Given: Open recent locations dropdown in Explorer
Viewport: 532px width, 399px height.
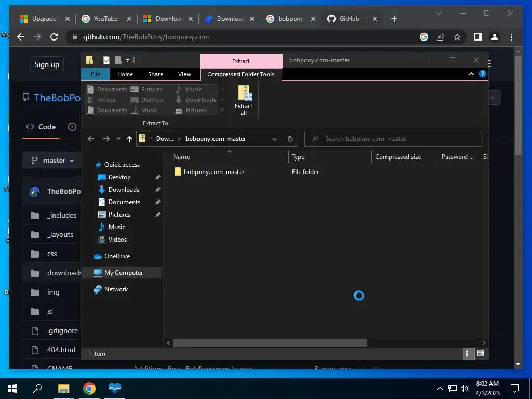Looking at the screenshot, I should point(118,139).
